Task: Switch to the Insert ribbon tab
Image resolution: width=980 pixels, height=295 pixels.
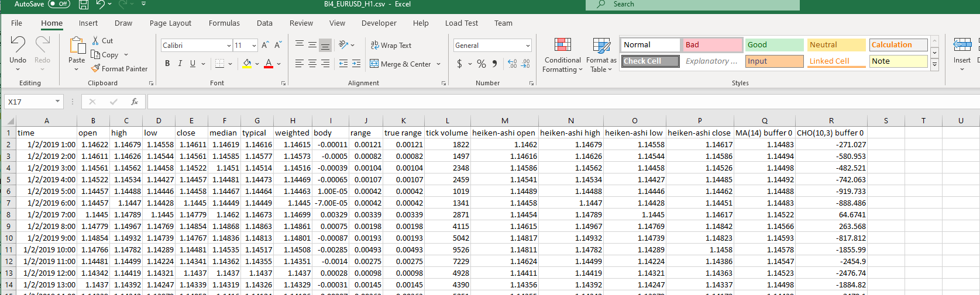Action: pyautogui.click(x=88, y=23)
